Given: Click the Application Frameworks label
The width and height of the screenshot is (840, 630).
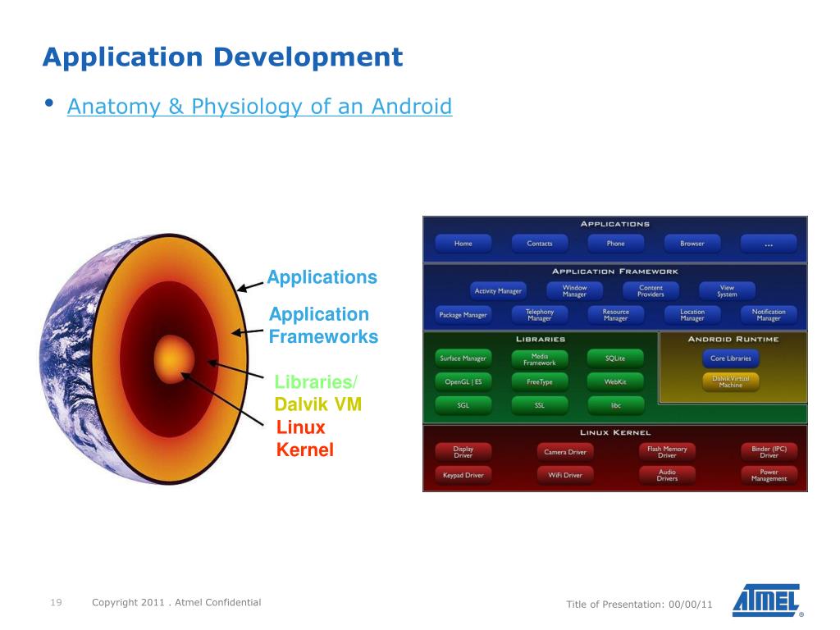Looking at the screenshot, I should [x=323, y=325].
